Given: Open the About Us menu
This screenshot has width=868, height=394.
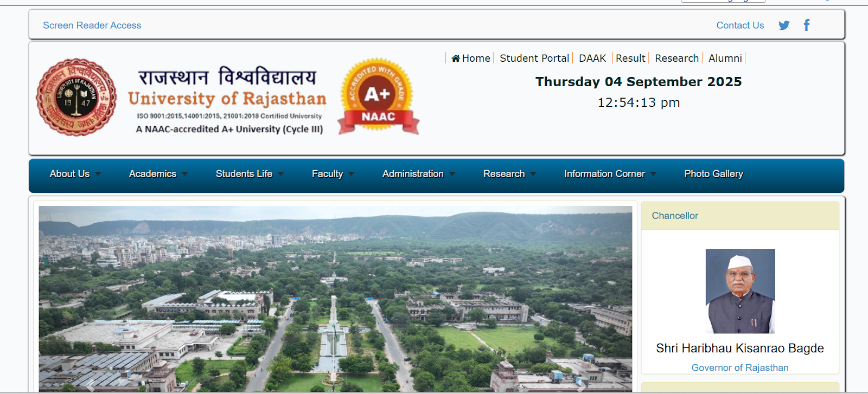Looking at the screenshot, I should pos(69,174).
